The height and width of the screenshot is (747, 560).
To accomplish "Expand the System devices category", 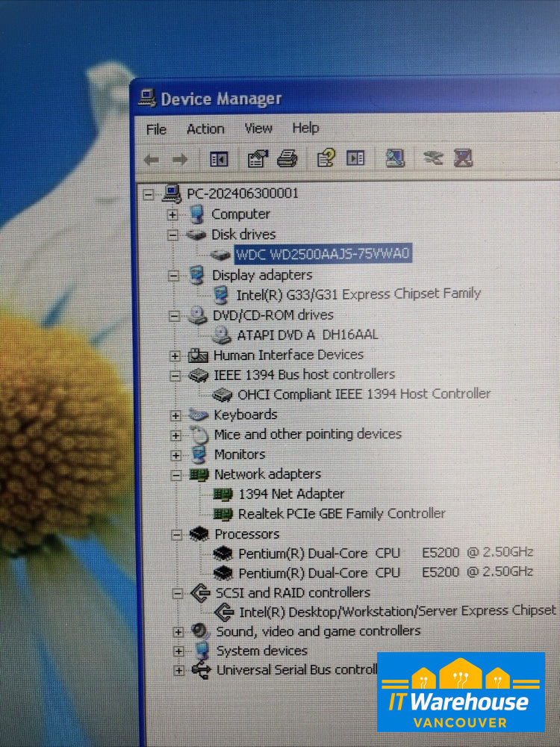I will tap(178, 651).
